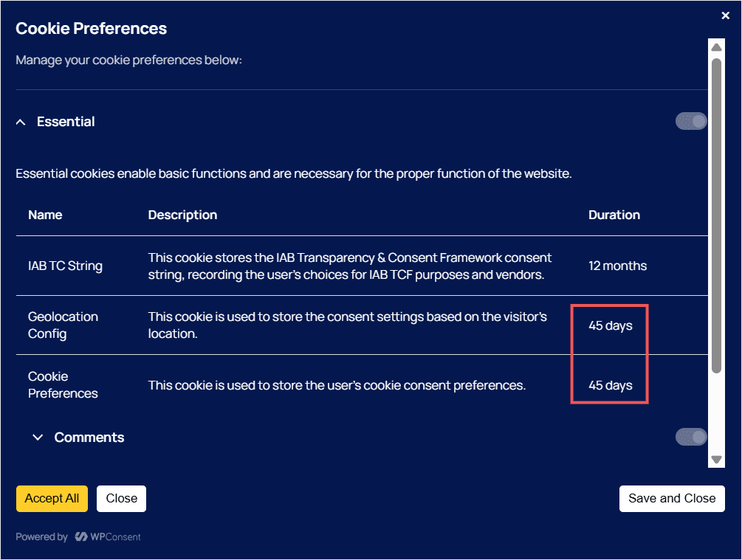This screenshot has height=560, width=742.
Task: Expand the Comments section chevron
Action: pyautogui.click(x=38, y=438)
